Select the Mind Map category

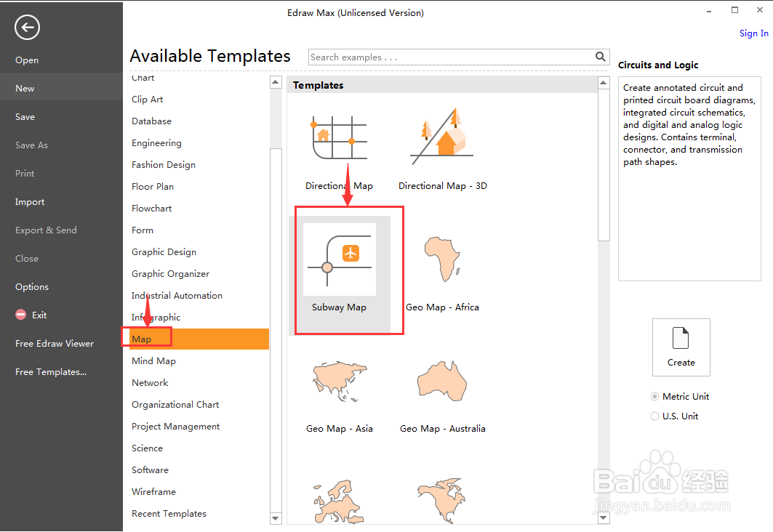tap(153, 361)
